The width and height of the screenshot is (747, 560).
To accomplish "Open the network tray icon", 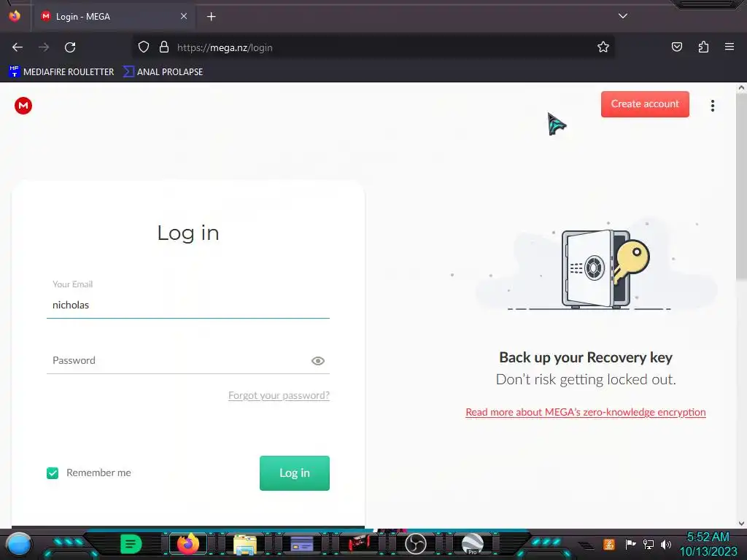I will [649, 544].
